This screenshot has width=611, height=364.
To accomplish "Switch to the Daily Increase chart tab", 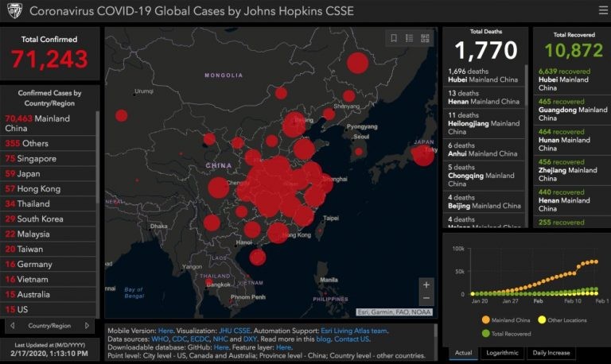I will pyautogui.click(x=550, y=352).
